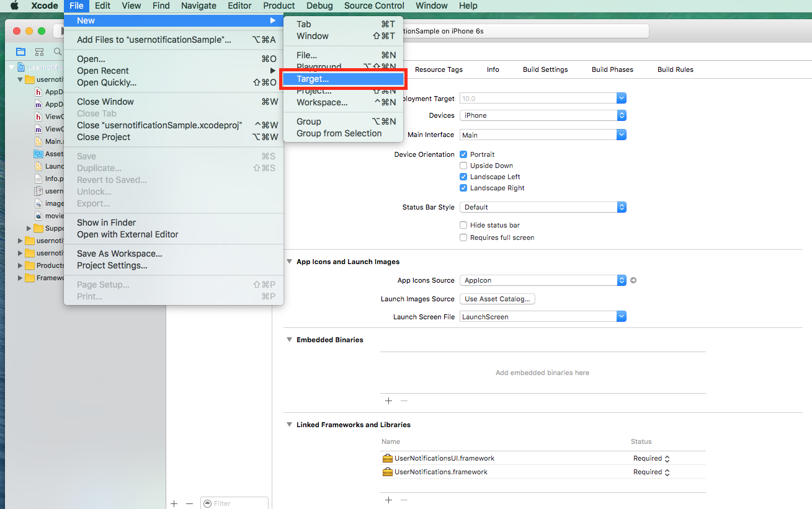Select Group from Selection menu item
Image resolution: width=812 pixels, height=509 pixels.
(x=343, y=133)
